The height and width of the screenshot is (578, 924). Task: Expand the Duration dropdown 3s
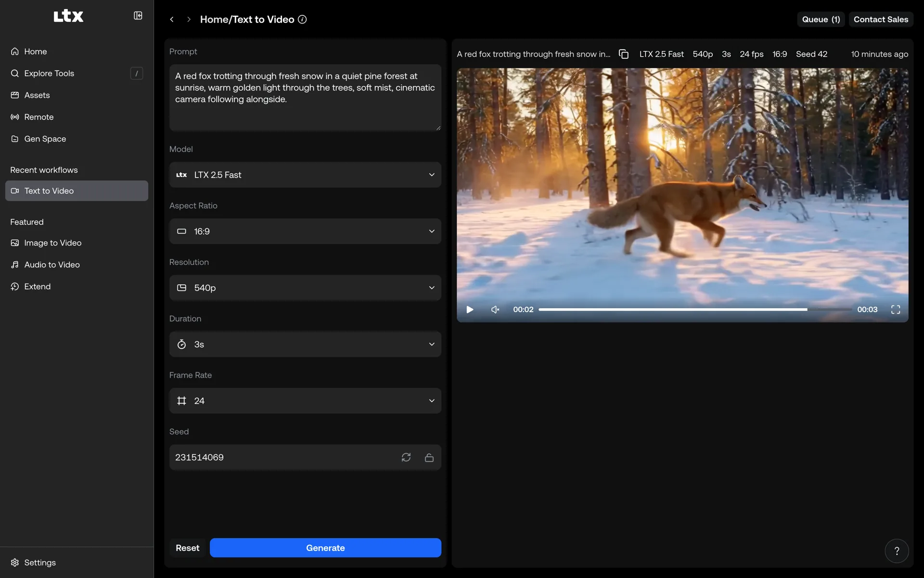[305, 344]
